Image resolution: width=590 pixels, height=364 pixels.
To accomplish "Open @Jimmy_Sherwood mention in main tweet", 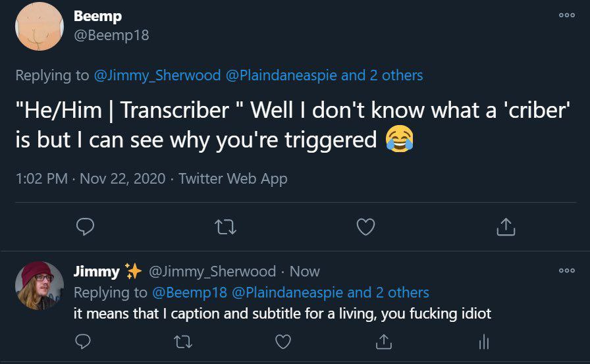I will coord(157,75).
